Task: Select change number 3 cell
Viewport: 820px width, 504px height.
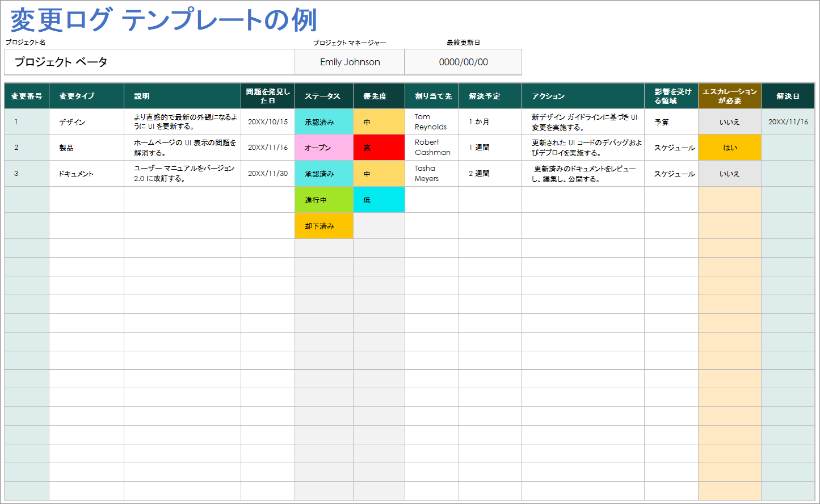Action: tap(27, 174)
